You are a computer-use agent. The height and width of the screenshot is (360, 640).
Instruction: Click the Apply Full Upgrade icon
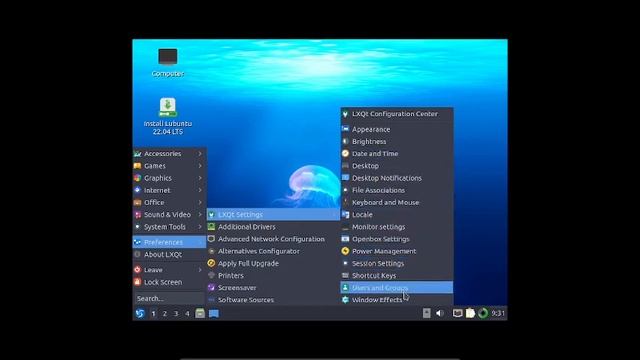pyautogui.click(x=211, y=263)
